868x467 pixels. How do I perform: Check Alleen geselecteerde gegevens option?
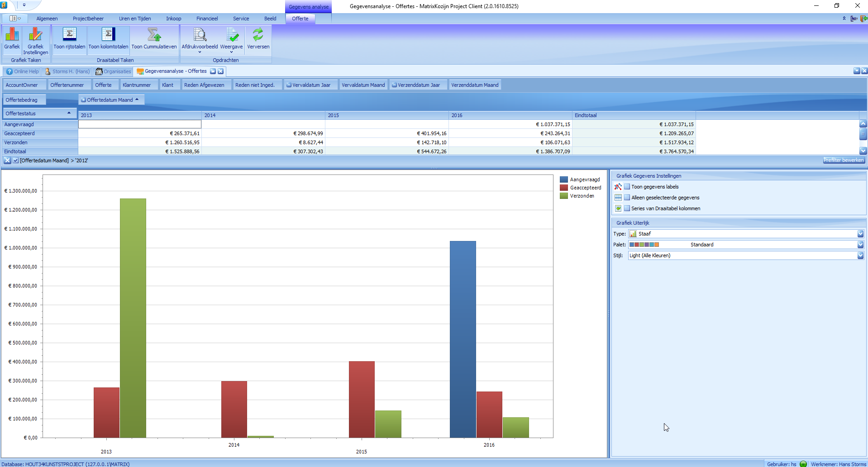tap(627, 198)
